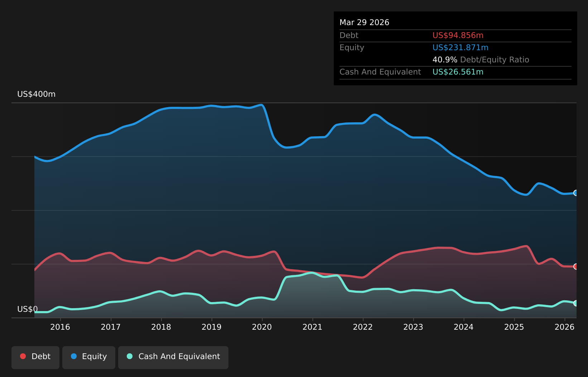The height and width of the screenshot is (377, 588).
Task: Toggle the Debt series legend button
Action: (35, 357)
